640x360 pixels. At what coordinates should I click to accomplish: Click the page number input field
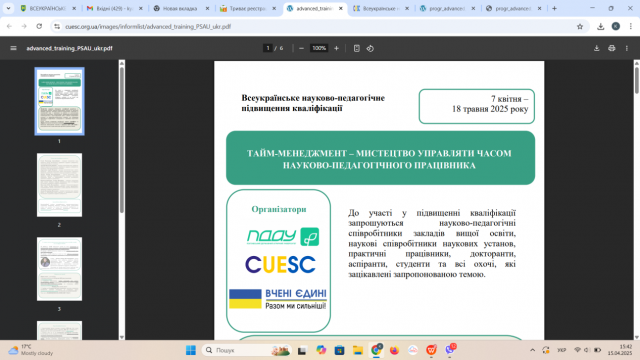click(268, 48)
